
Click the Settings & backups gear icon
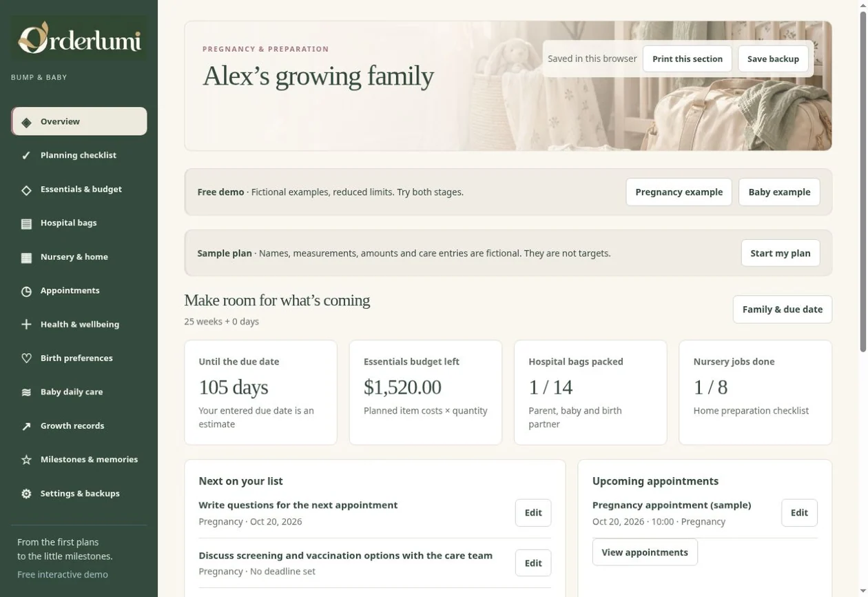click(26, 494)
